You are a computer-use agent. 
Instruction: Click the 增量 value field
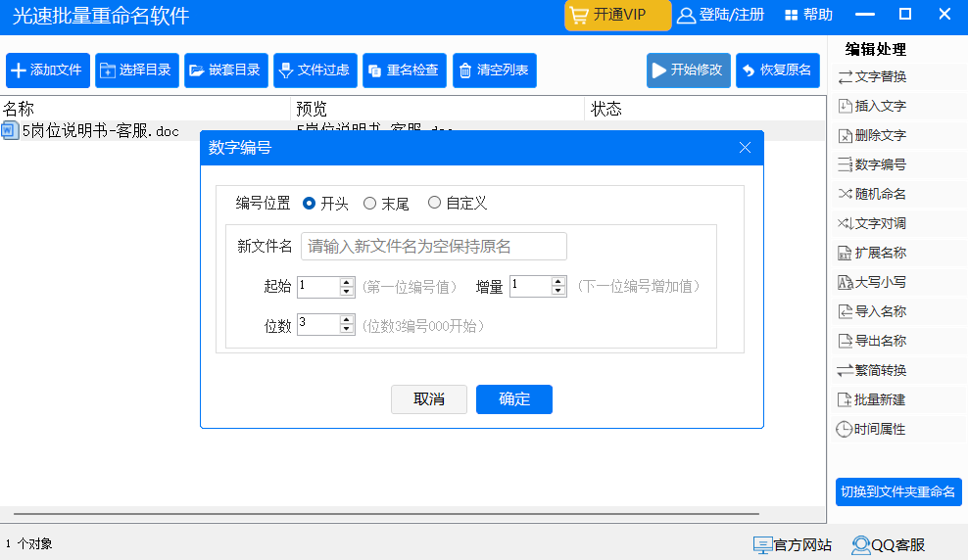click(530, 287)
